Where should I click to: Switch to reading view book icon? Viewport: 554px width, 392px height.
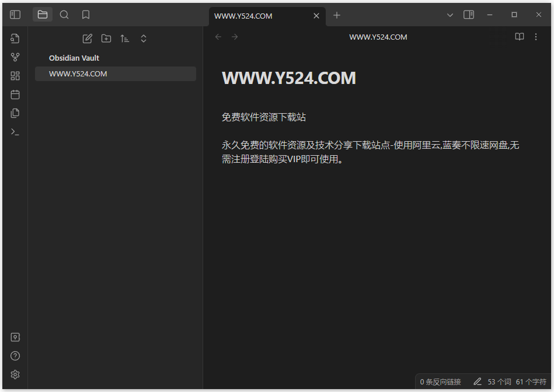click(520, 37)
